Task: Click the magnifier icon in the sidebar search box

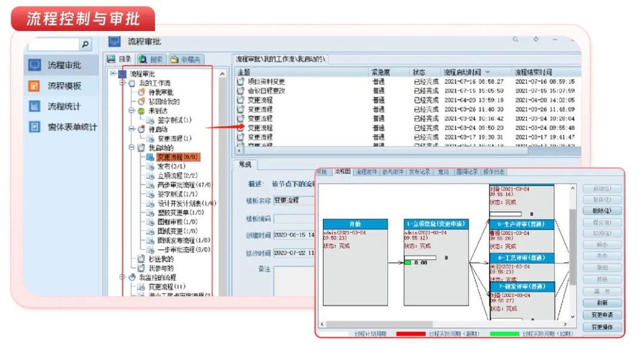Action: pos(85,45)
